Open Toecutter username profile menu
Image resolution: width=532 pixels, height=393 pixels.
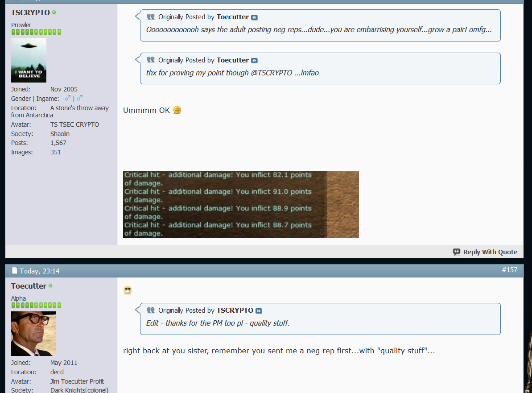pos(29,286)
